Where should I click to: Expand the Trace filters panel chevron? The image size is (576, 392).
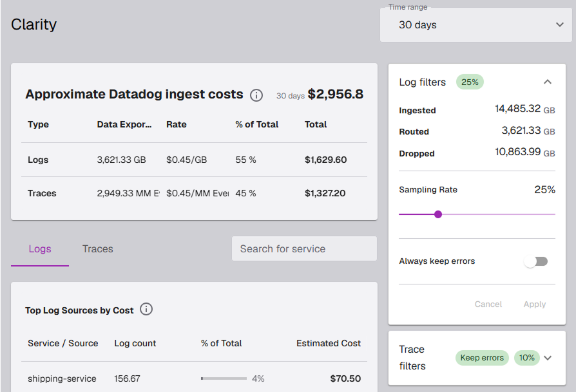[x=548, y=358]
